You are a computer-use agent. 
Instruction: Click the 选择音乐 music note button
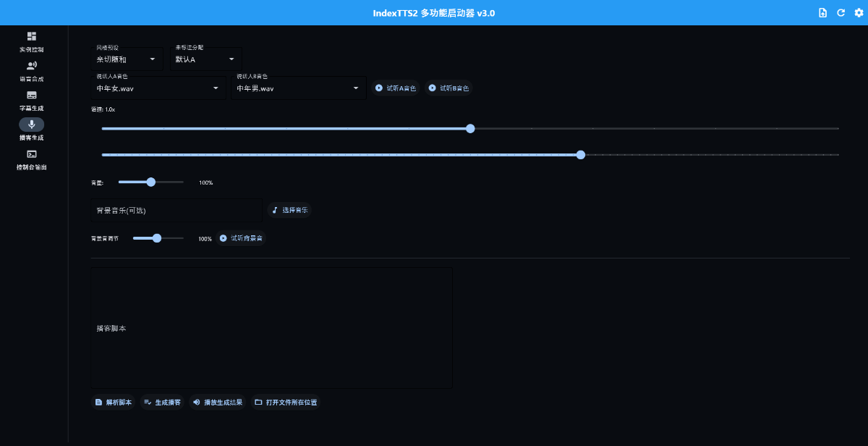289,210
